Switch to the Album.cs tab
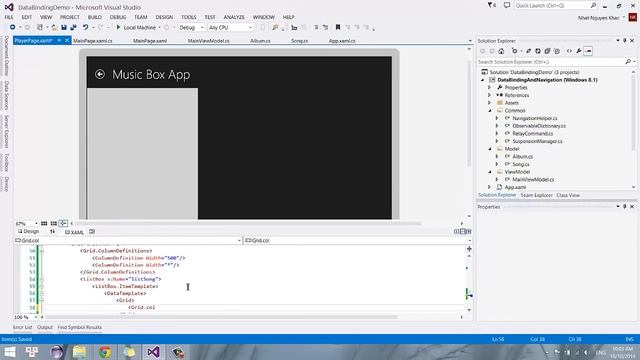 tap(260, 41)
